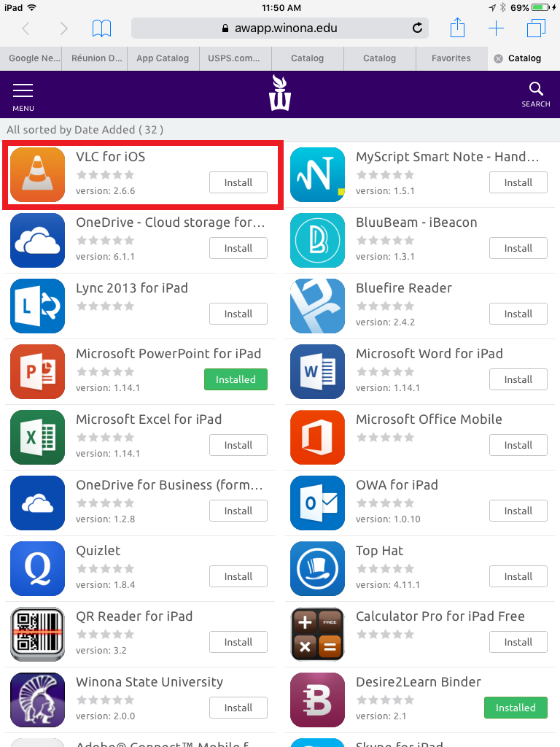Install Microsoft Word for iPad
This screenshot has height=747, width=560.
tap(518, 379)
